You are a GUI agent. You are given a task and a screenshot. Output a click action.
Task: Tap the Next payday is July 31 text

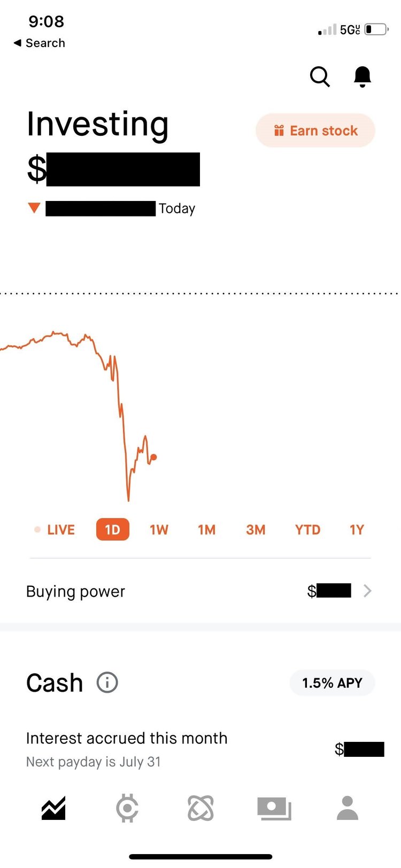tap(93, 762)
